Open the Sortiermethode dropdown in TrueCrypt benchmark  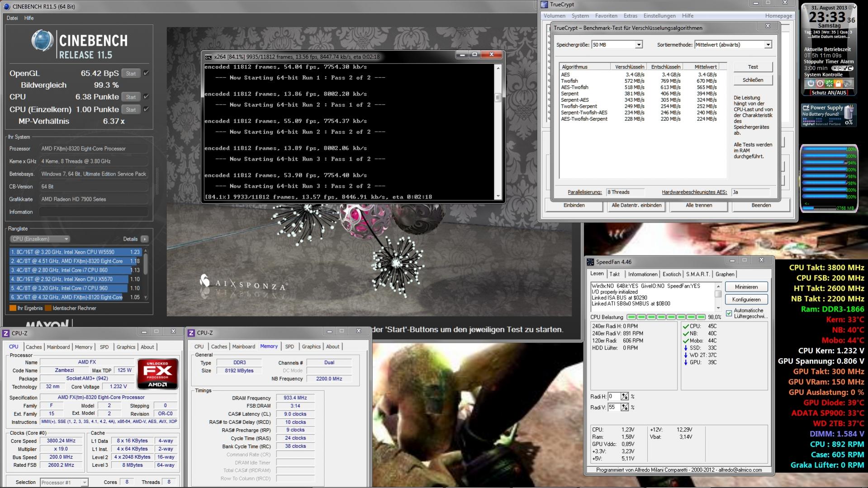pyautogui.click(x=768, y=45)
